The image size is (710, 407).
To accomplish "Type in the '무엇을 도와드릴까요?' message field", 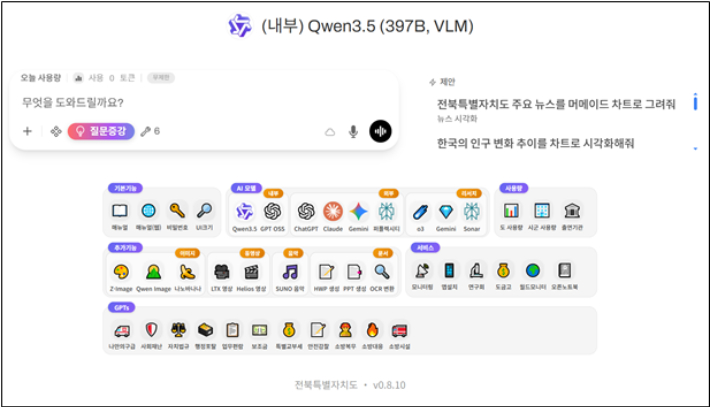I will coord(204,103).
